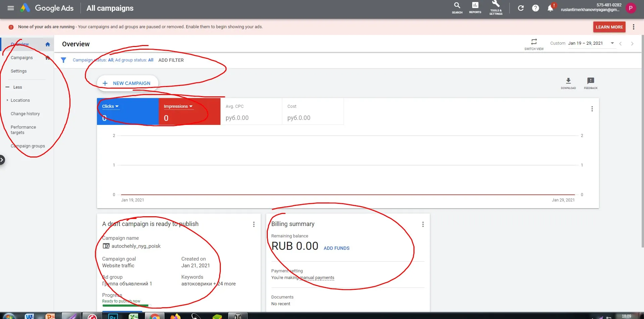Open Tools & Settings wrench icon

pyautogui.click(x=496, y=8)
